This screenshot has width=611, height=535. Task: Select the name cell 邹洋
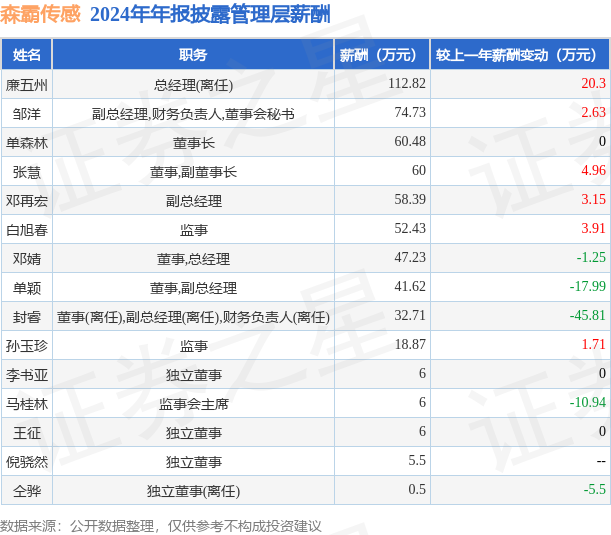(x=26, y=114)
